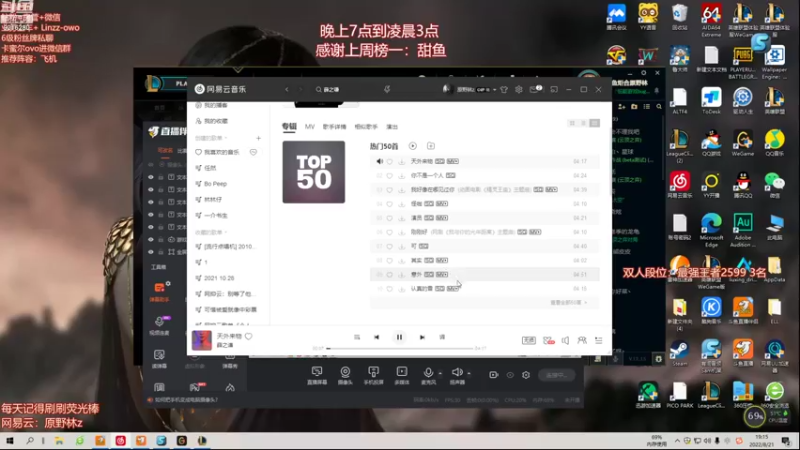Open listen-together icon in player bar
Image resolution: width=800 pixels, height=450 pixels.
[582, 340]
